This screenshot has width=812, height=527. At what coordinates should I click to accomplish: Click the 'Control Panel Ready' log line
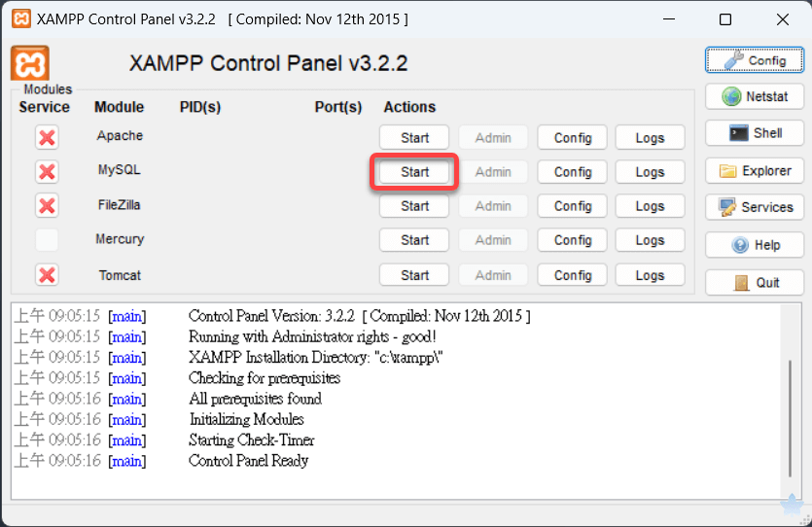[248, 460]
